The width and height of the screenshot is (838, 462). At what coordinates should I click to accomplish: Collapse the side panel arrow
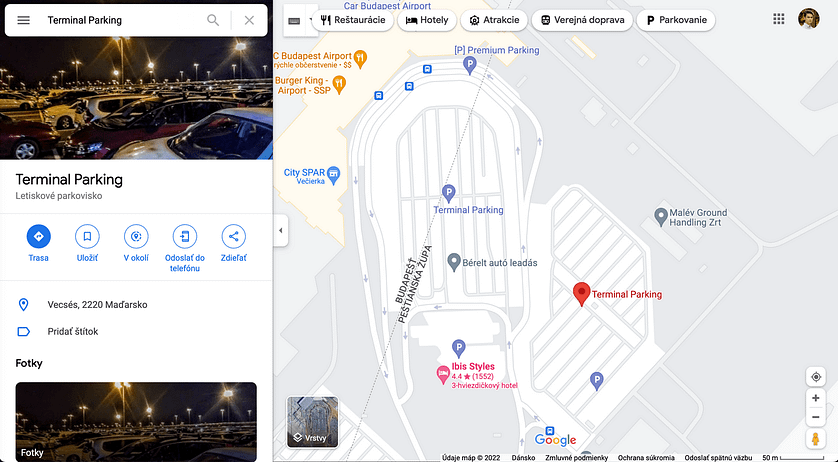tap(281, 231)
